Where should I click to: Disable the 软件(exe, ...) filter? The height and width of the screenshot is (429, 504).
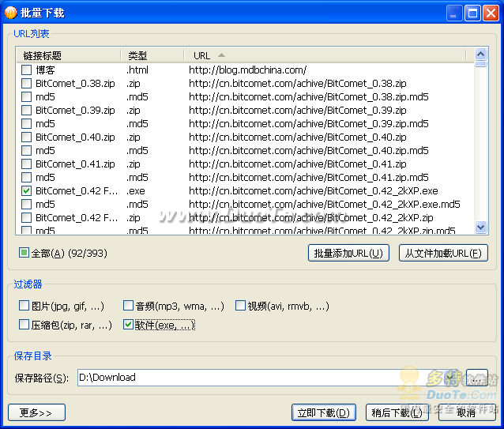[128, 325]
